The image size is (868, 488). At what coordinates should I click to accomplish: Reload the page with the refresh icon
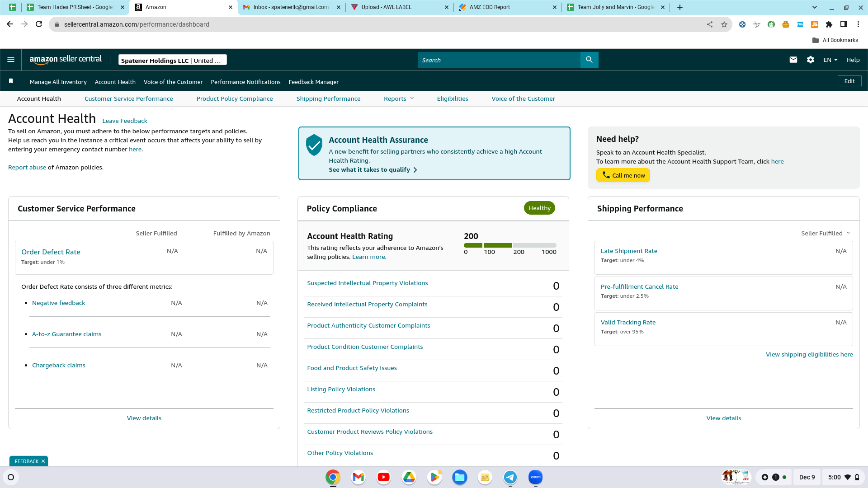[39, 24]
